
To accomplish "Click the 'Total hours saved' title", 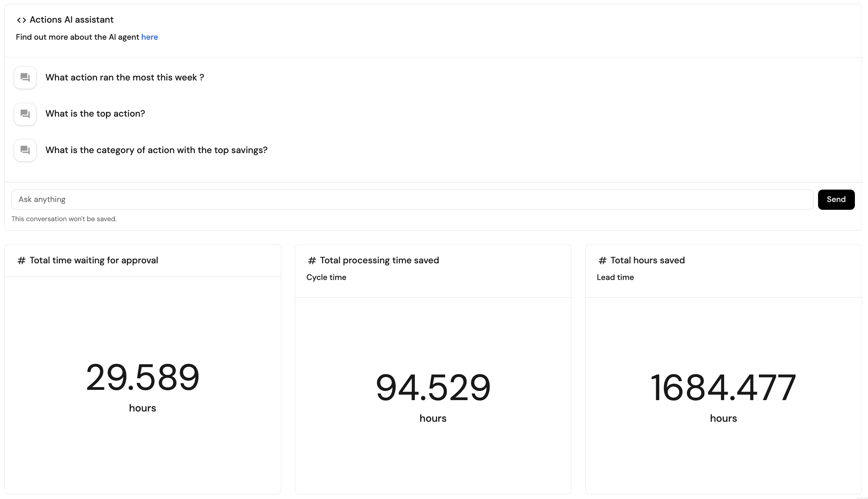I will [x=647, y=260].
